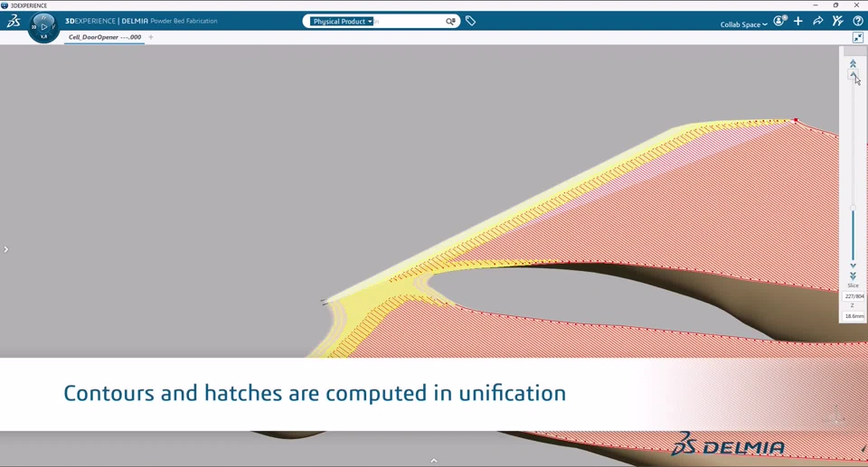
Task: Click the tag icon beside search
Action: 470,21
